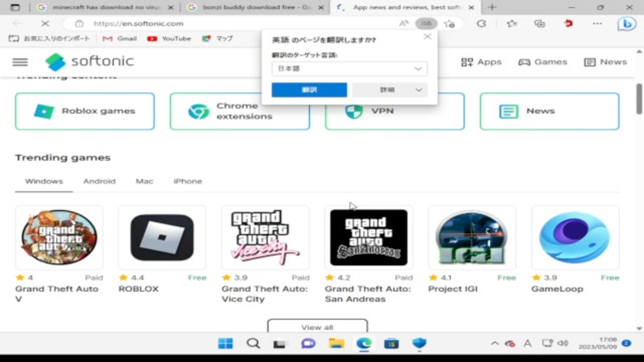Open the News trending card
The height and width of the screenshot is (362, 644).
pos(549,111)
